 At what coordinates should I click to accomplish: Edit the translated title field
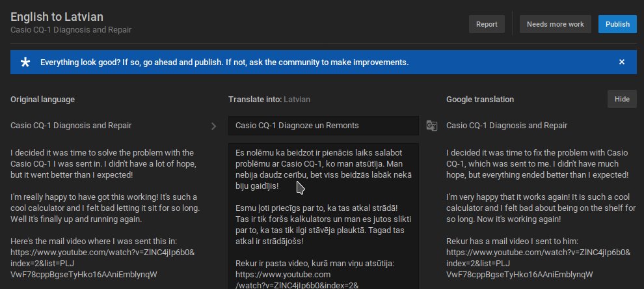tap(323, 126)
